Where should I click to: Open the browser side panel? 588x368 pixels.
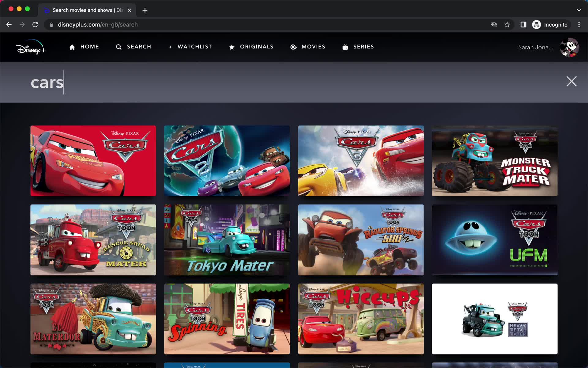(523, 25)
